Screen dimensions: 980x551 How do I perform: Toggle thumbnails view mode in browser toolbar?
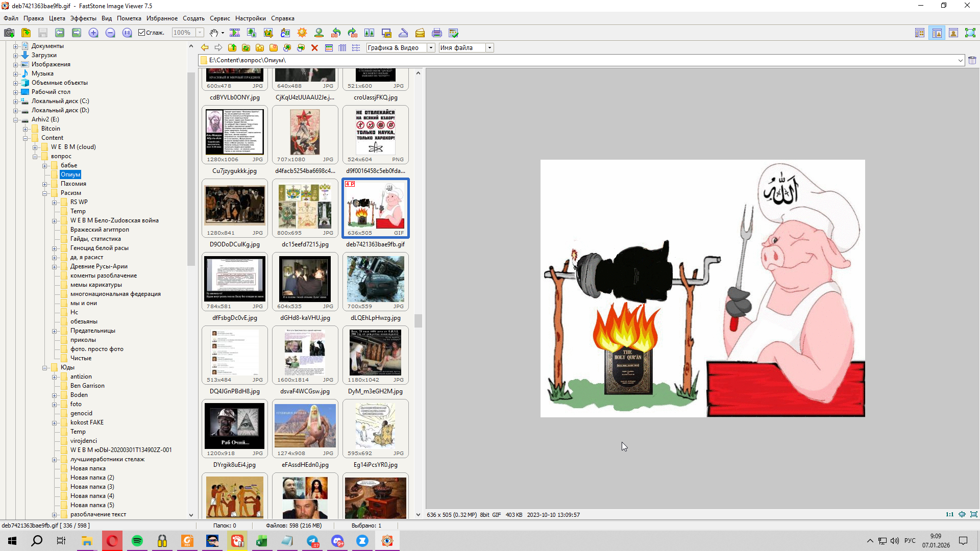[x=329, y=48]
